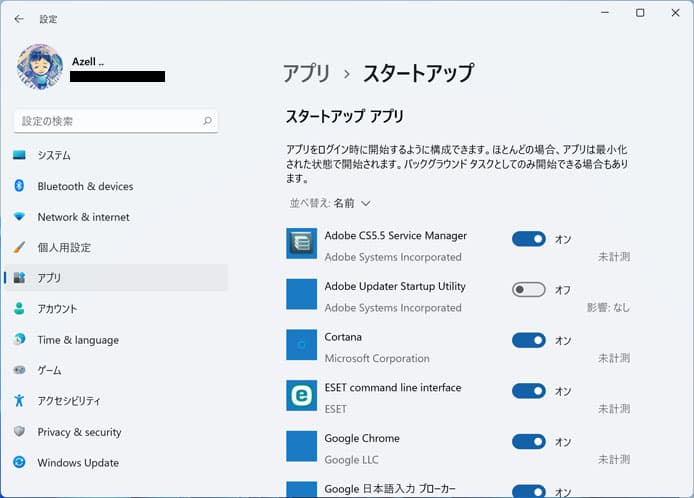The image size is (694, 498).
Task: Select Adobe Updater Startup Utility name text
Action: [395, 286]
